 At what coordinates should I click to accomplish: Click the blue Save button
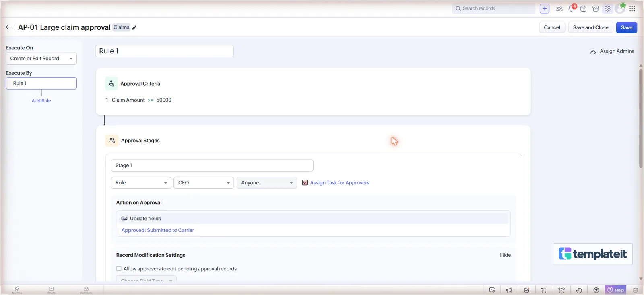[x=626, y=27]
